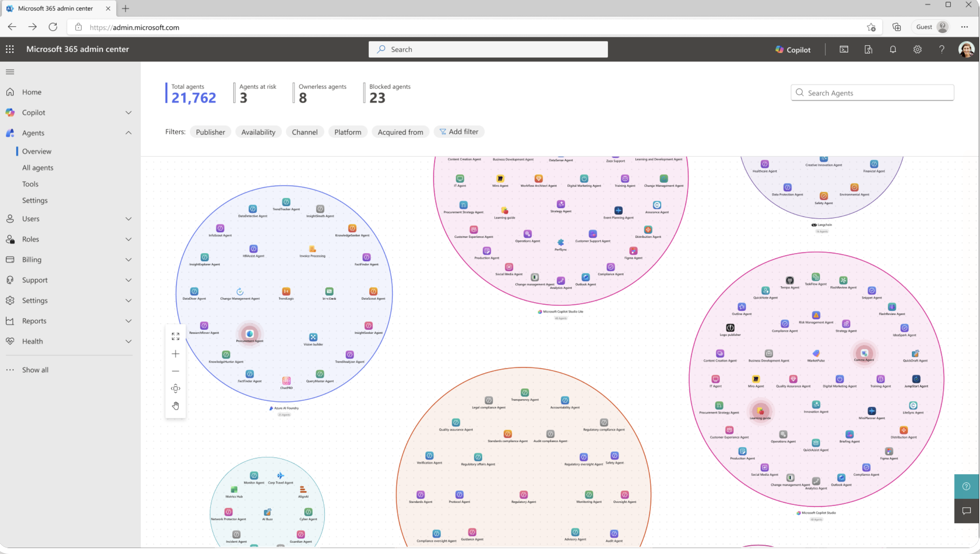
Task: Toggle the navigation menu hamburger icon
Action: point(10,71)
